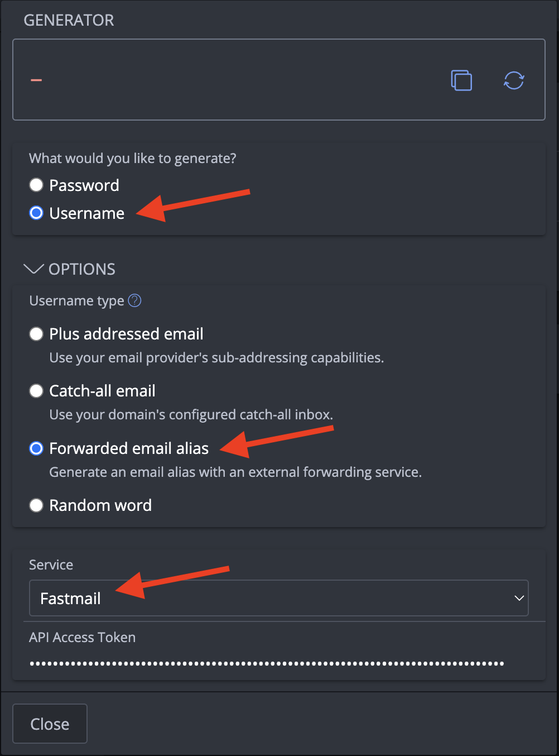Open the Fastmail service dropdown

point(279,597)
